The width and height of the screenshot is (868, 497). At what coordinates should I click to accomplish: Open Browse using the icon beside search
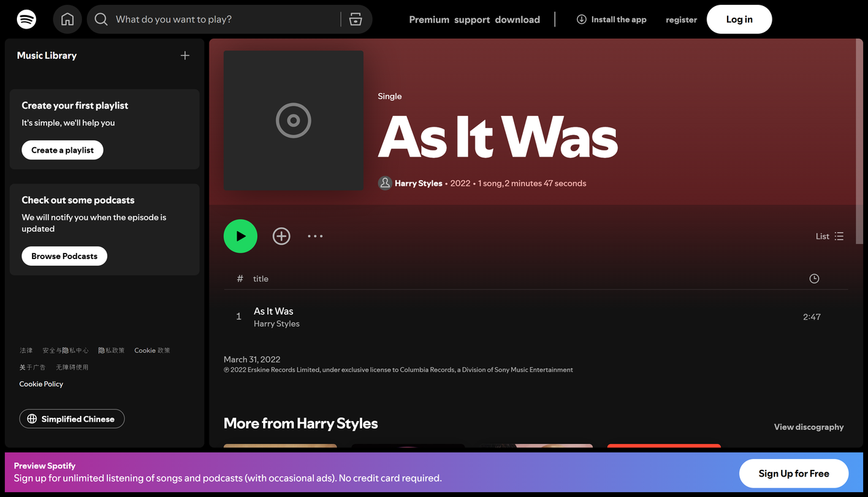[x=356, y=20]
